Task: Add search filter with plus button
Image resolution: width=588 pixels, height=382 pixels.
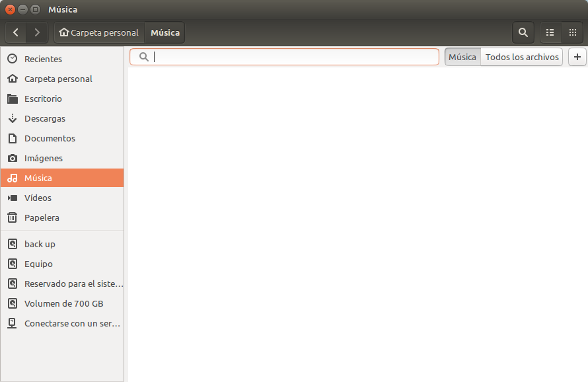Action: pos(577,57)
